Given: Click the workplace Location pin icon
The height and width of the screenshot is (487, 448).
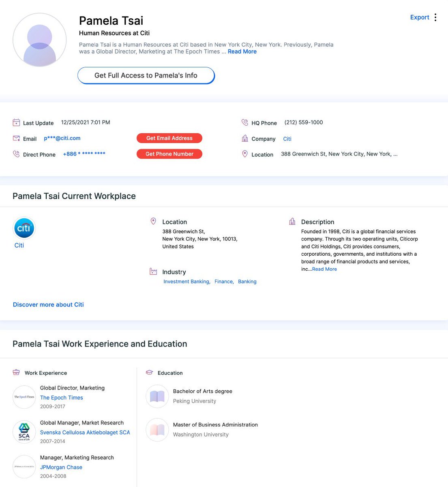Looking at the screenshot, I should [153, 222].
